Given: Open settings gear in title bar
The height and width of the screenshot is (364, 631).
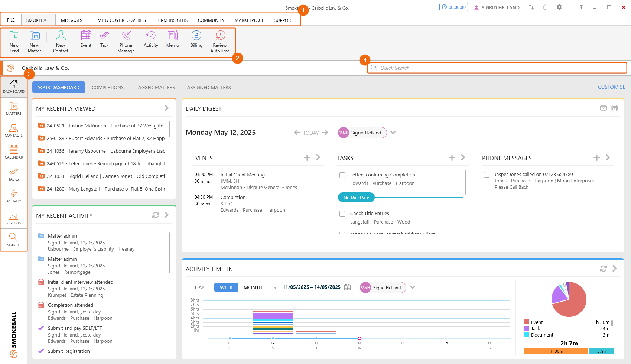Looking at the screenshot, I should coord(559,7).
